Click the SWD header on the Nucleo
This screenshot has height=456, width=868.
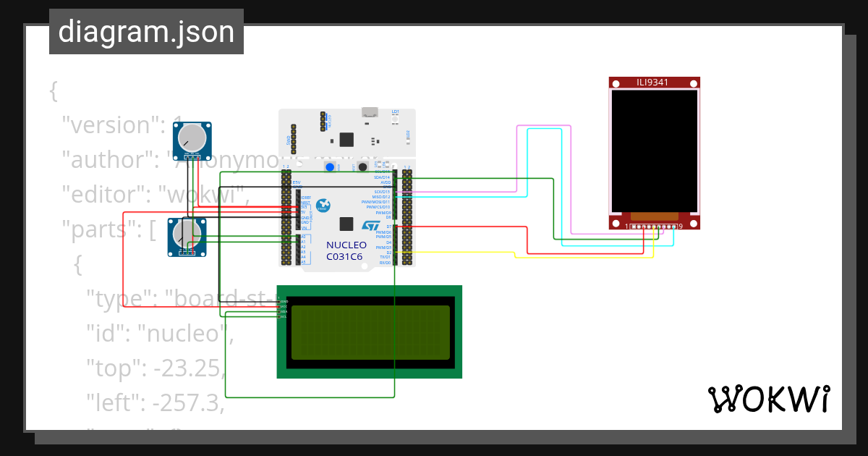(294, 139)
